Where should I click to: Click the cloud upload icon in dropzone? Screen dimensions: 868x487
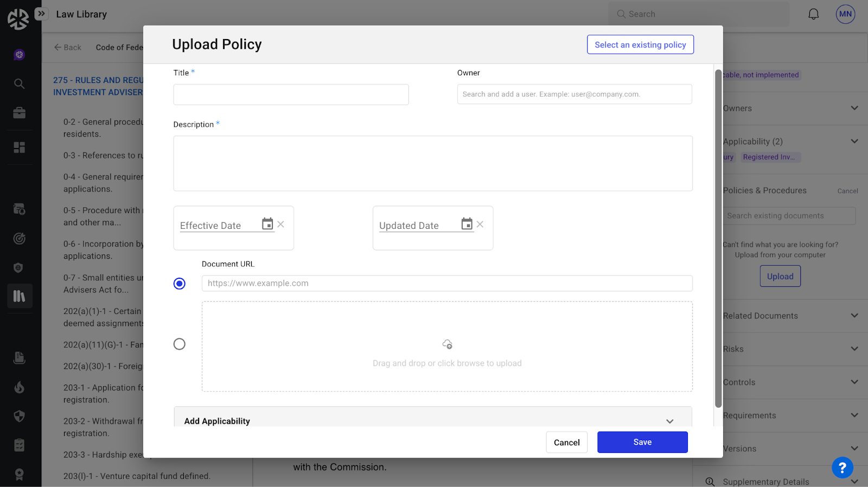447,344
